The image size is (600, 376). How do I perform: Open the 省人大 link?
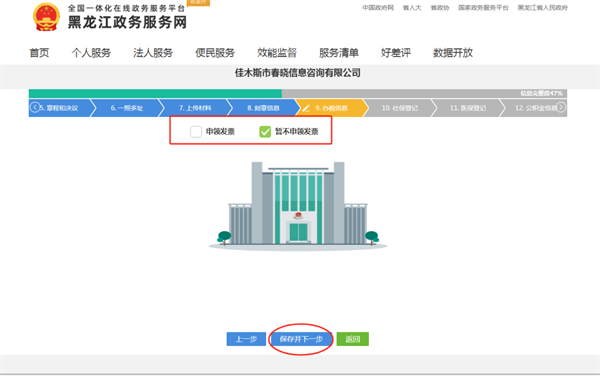[x=412, y=8]
